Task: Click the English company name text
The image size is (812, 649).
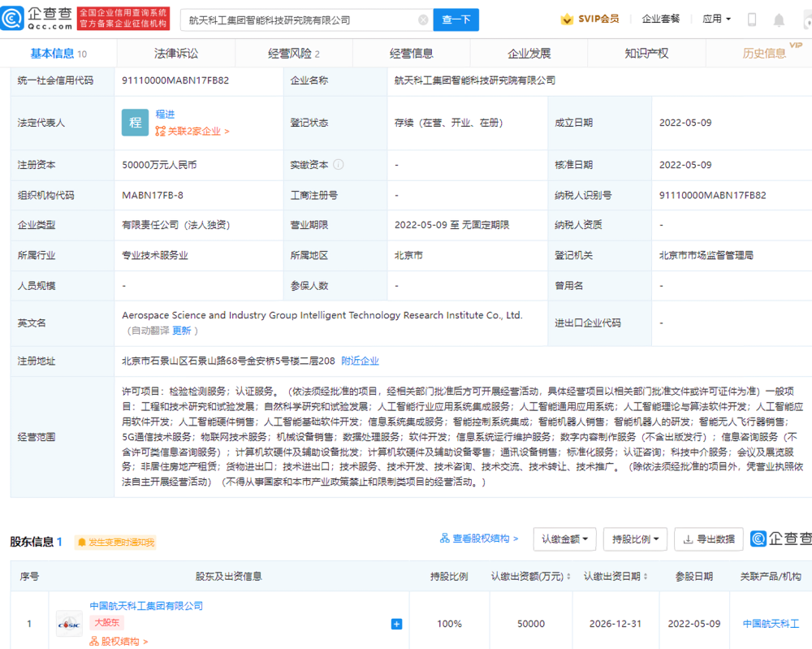Action: [322, 315]
